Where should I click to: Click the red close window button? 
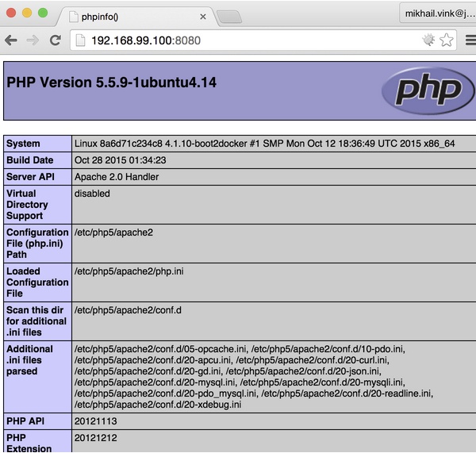point(11,13)
